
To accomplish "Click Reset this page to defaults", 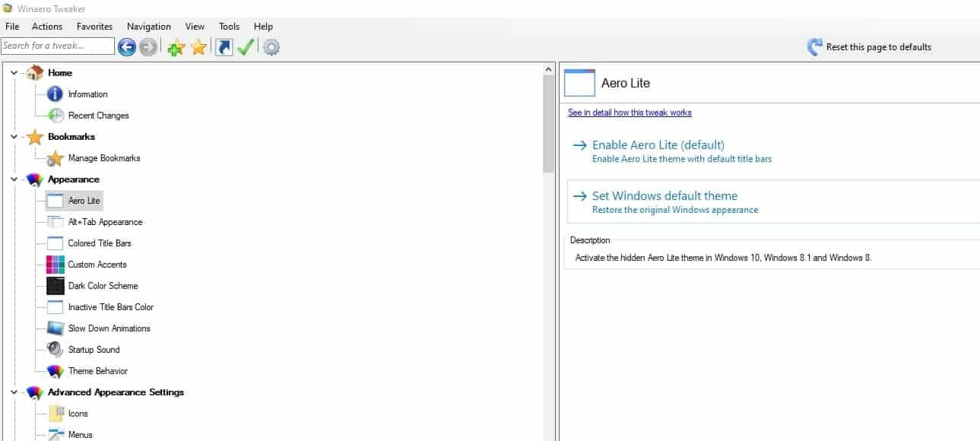I will pos(878,47).
